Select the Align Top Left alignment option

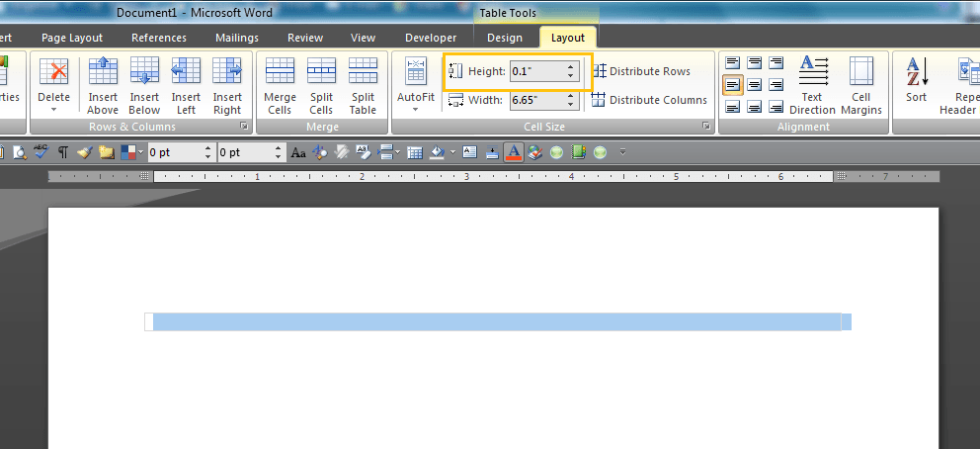[732, 62]
